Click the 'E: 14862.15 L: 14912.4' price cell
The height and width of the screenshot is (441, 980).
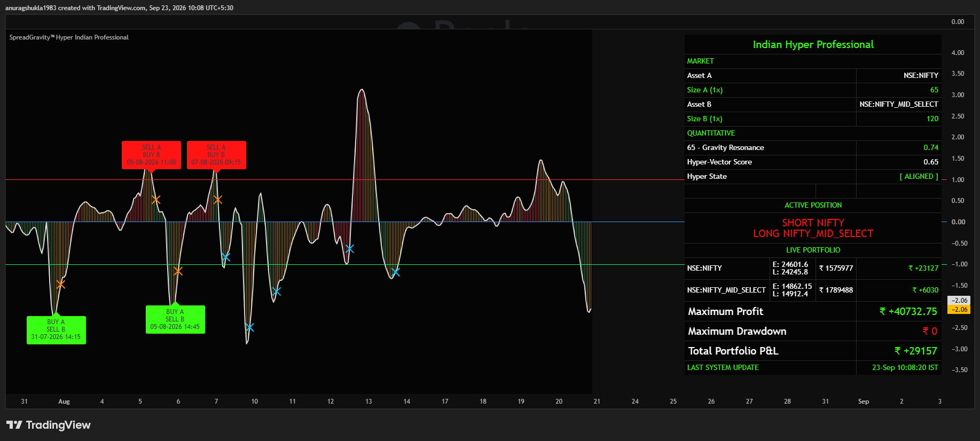point(792,290)
